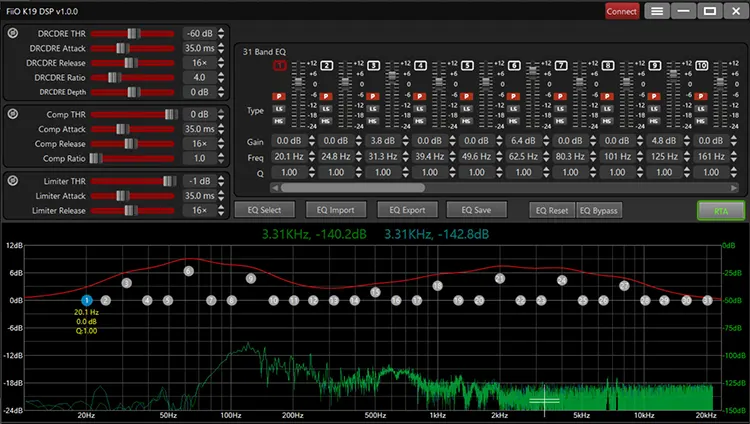Click band 2 Q stepper arrows
Image resolution: width=750 pixels, height=424 pixels.
tap(359, 172)
